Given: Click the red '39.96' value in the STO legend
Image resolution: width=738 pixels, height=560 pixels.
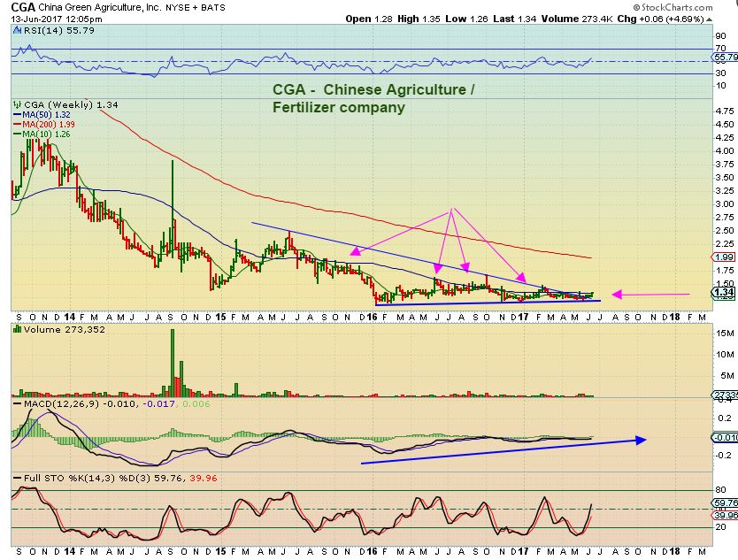Looking at the screenshot, I should pyautogui.click(x=204, y=479).
